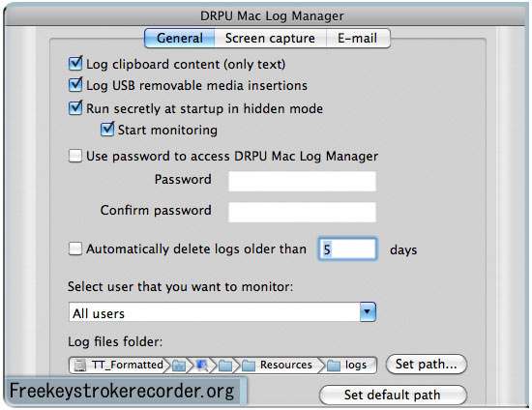Image resolution: width=532 pixels, height=410 pixels.
Task: Click the TT_Formatted drive icon in path bar
Action: (80, 366)
